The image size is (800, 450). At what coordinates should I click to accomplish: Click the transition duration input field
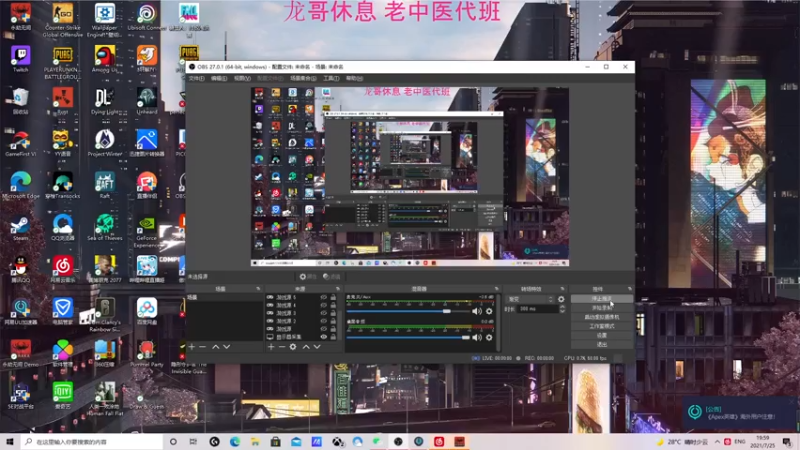click(537, 309)
